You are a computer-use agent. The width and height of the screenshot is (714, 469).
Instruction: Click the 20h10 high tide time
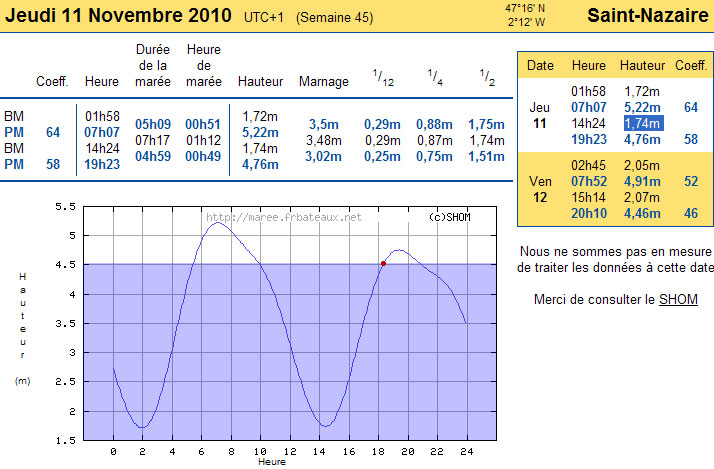click(588, 213)
